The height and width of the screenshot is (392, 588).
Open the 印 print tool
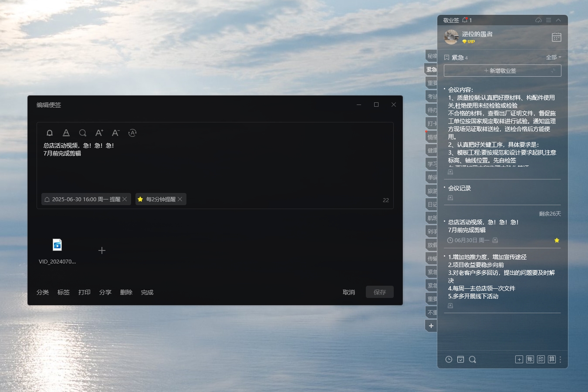pyautogui.click(x=541, y=359)
